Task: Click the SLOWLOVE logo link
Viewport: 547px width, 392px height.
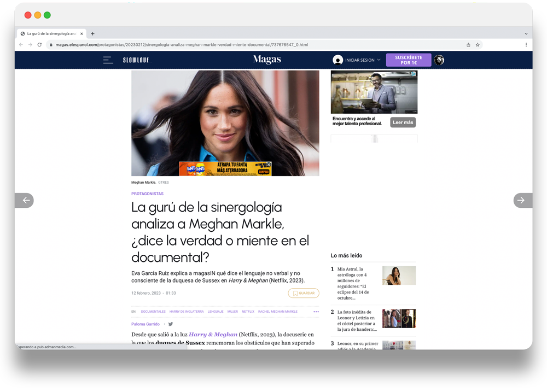Action: click(136, 60)
